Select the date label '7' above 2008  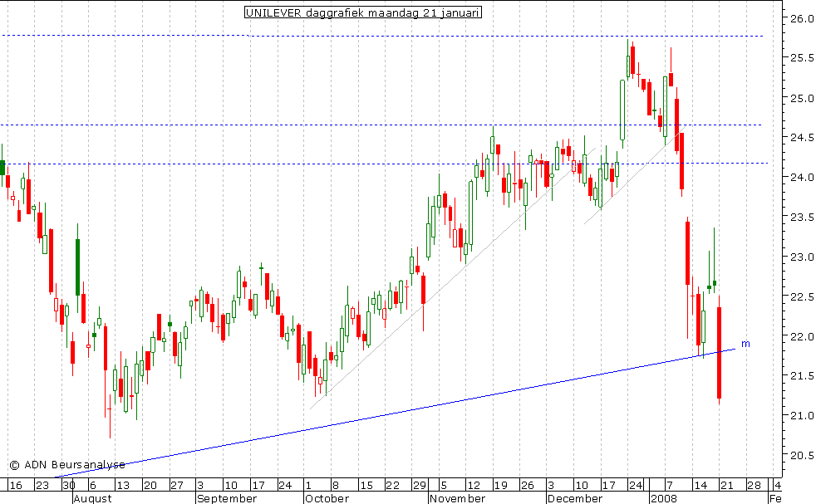(669, 485)
